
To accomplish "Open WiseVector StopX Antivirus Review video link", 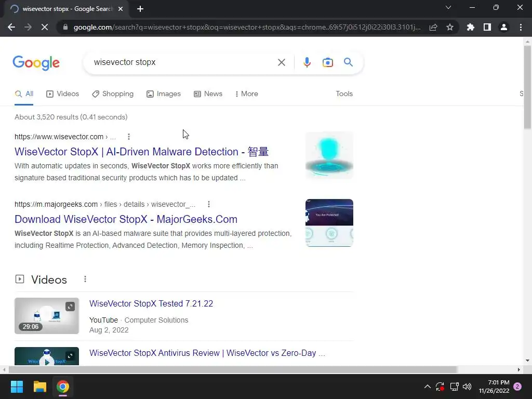I will 207,353.
